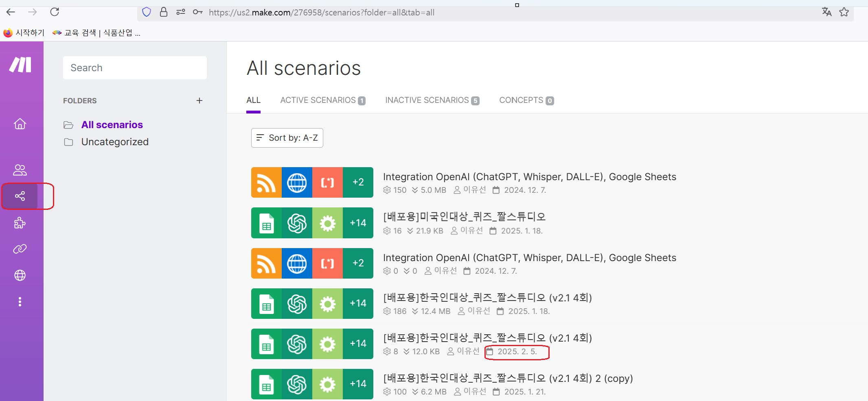Add a new folder with the plus icon
This screenshot has height=401, width=868.
[x=199, y=100]
